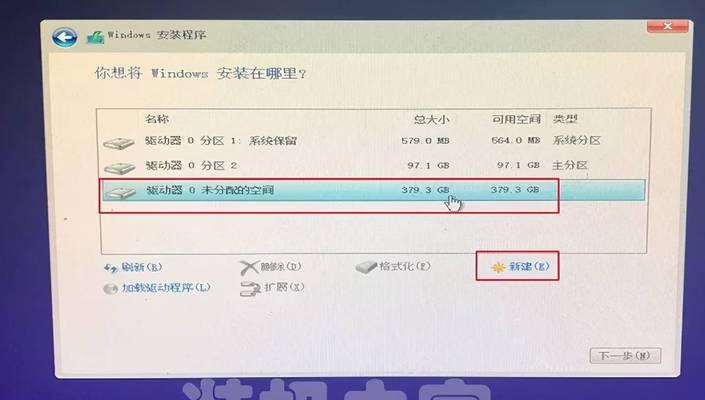This screenshot has height=400, width=705.
Task: Click the 新建(E) link
Action: click(529, 267)
